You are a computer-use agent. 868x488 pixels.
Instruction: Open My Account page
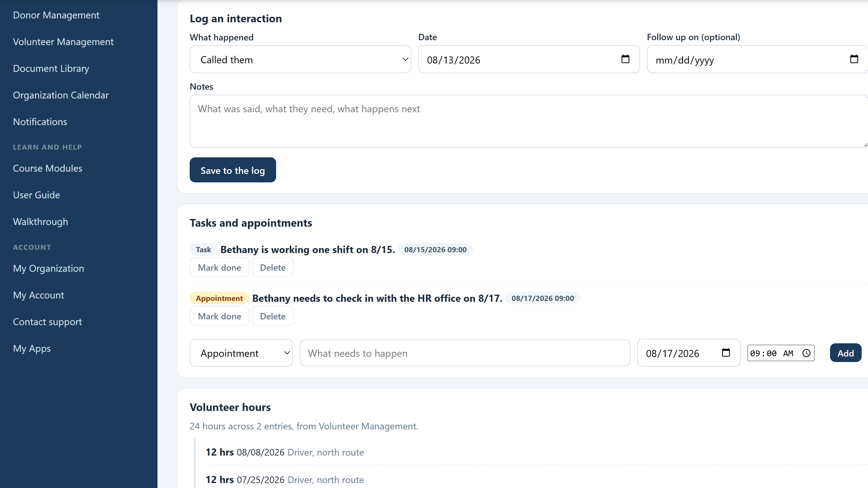click(39, 295)
